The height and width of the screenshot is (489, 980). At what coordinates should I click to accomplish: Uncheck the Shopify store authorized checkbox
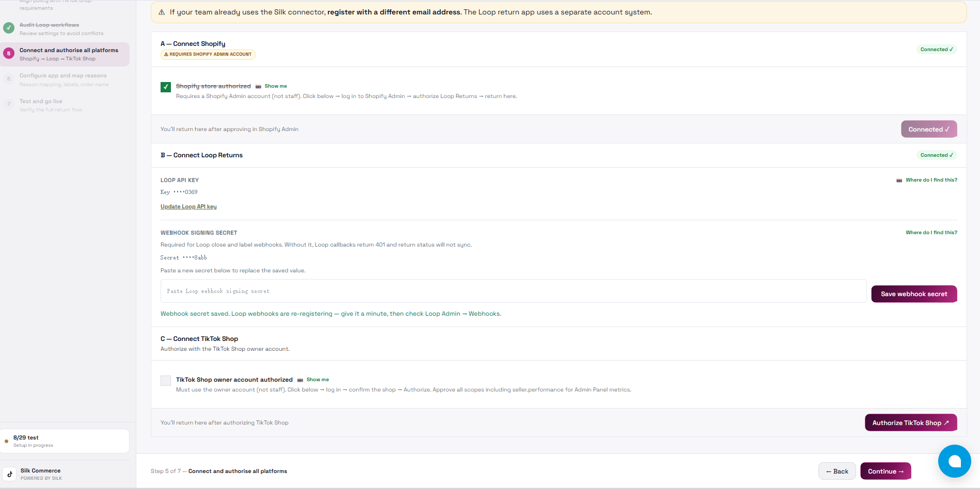(166, 87)
